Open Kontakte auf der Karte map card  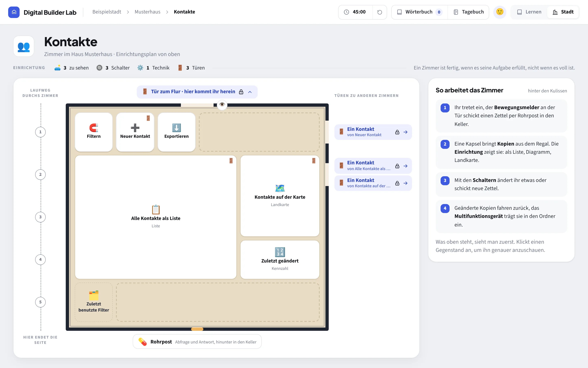(280, 196)
